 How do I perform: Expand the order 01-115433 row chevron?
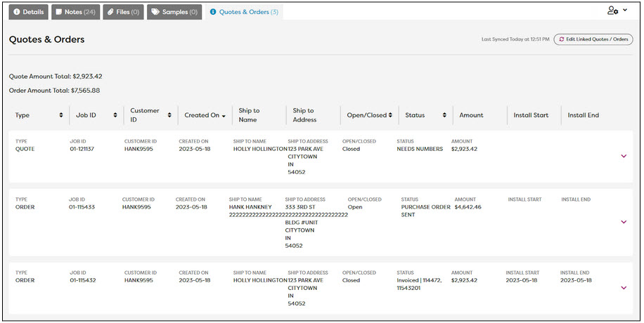pos(624,222)
